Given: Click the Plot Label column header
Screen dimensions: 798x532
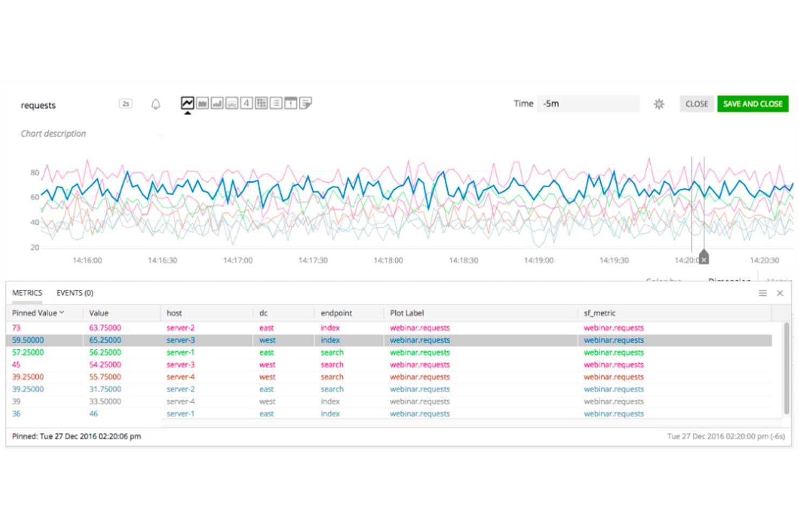Looking at the screenshot, I should (407, 313).
